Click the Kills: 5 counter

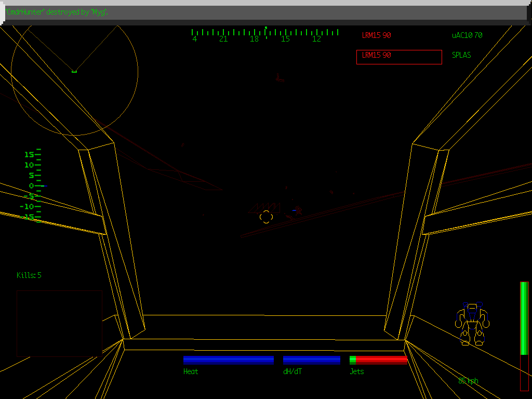[x=30, y=275]
